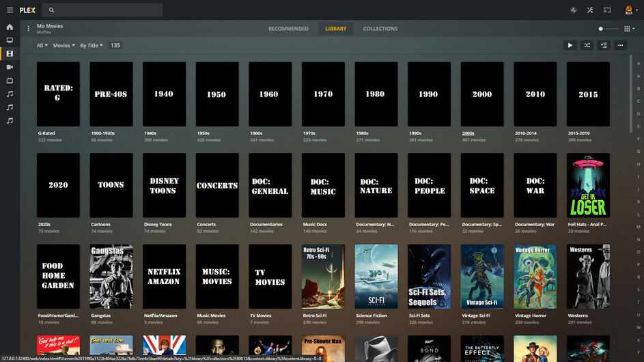Viewport: 644px width, 362px height.
Task: Switch to the Recommended tab
Action: 288,29
